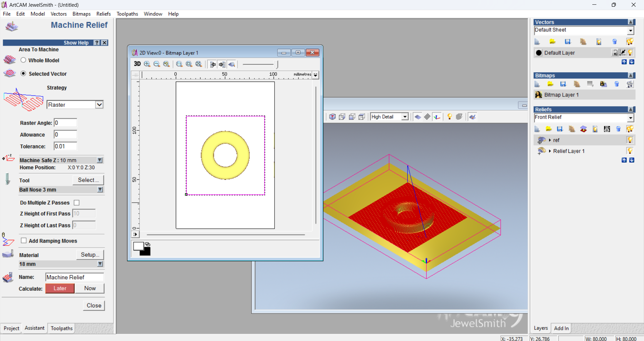Click Calculate Now button
Image resolution: width=644 pixels, height=341 pixels.
pos(90,288)
